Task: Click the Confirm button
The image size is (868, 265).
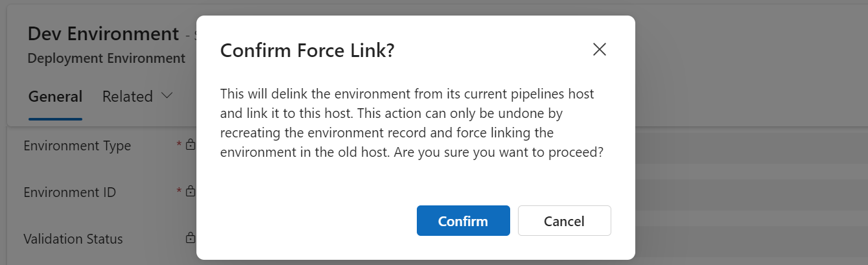Action: coord(463,221)
